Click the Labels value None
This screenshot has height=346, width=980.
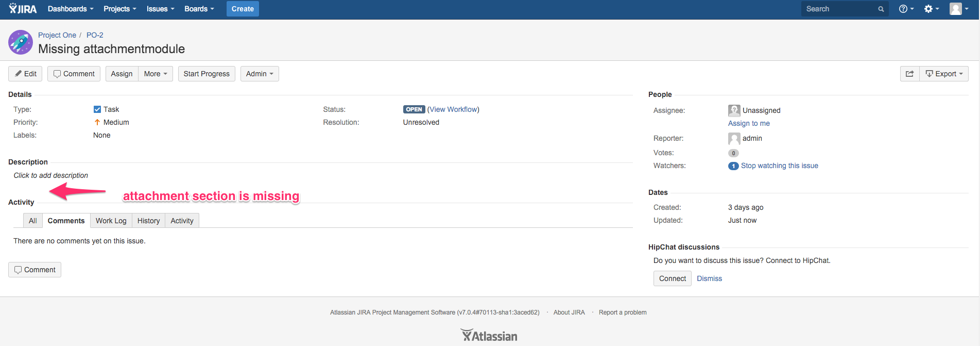coord(102,135)
